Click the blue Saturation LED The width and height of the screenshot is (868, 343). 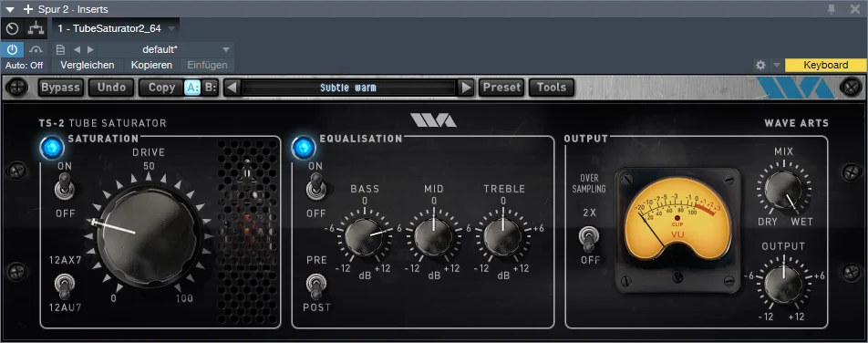51,148
